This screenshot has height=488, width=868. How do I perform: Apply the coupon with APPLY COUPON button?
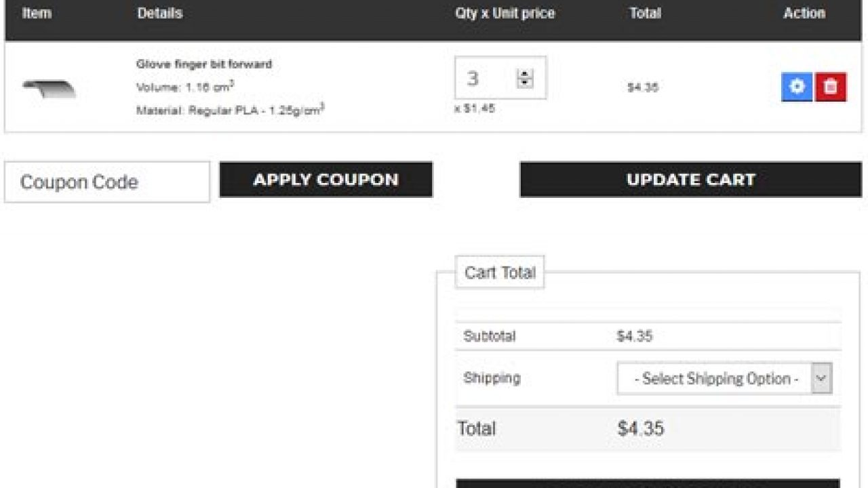click(x=326, y=180)
